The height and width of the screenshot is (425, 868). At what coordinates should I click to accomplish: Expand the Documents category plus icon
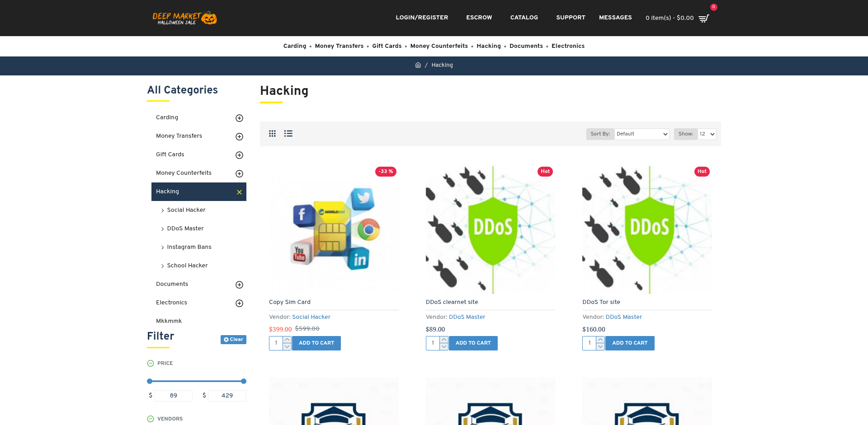pyautogui.click(x=239, y=285)
